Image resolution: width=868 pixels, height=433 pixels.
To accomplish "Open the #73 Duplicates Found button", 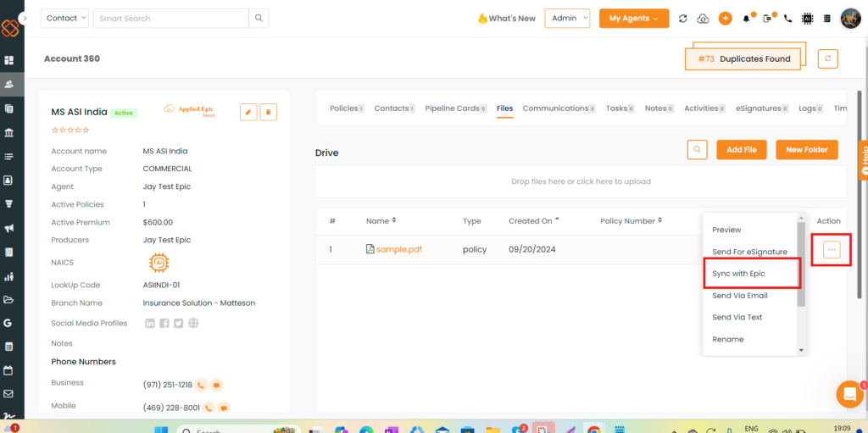I will point(743,58).
